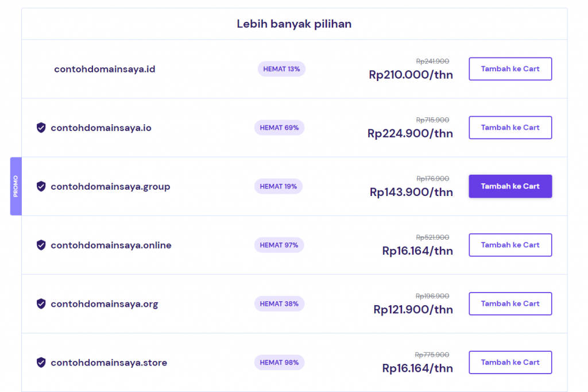
Task: Click shield icon beside contohdomainsaya.store
Action: (41, 362)
